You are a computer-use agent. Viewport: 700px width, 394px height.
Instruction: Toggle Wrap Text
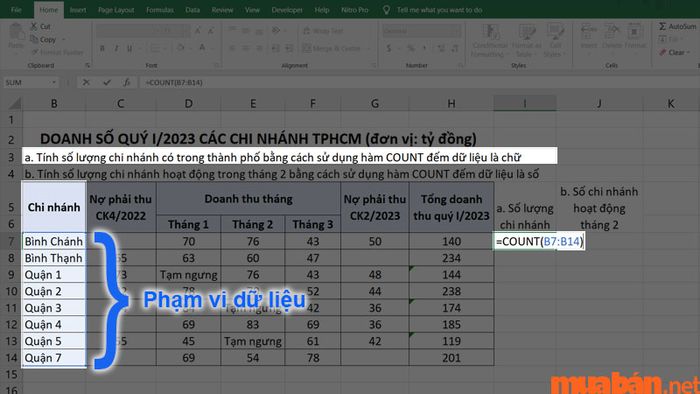[x=323, y=30]
